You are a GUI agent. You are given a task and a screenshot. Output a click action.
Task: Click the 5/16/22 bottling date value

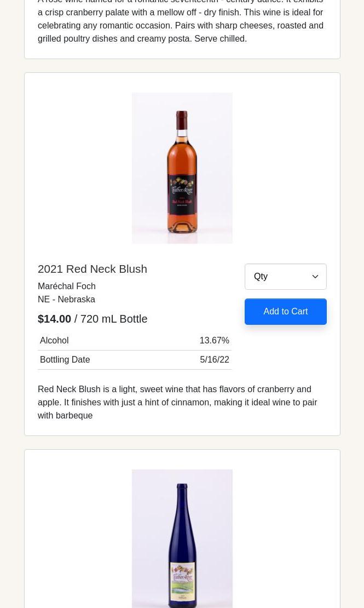tap(214, 360)
